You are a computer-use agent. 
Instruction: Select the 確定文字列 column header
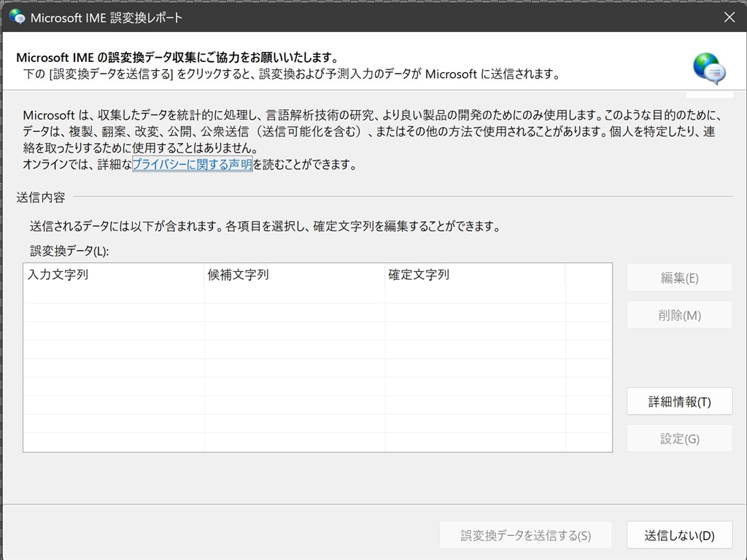pyautogui.click(x=475, y=275)
